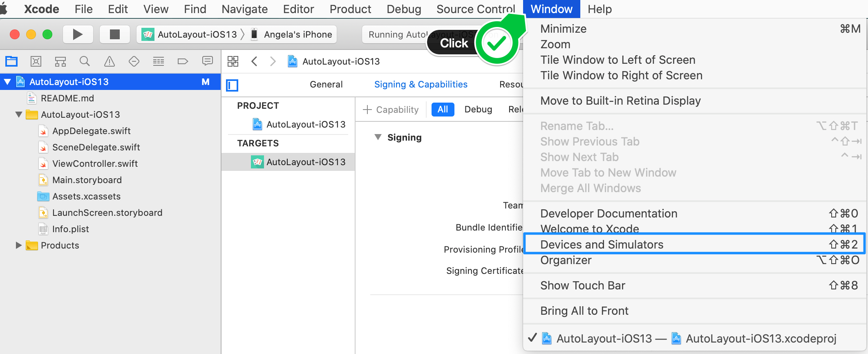The width and height of the screenshot is (868, 354).
Task: Open LaunchScreen.storyboard
Action: click(110, 213)
